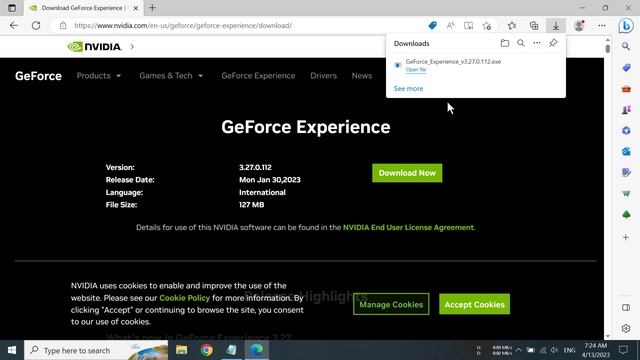
Task: Open downloads folder icon in Downloads panel
Action: [x=505, y=43]
